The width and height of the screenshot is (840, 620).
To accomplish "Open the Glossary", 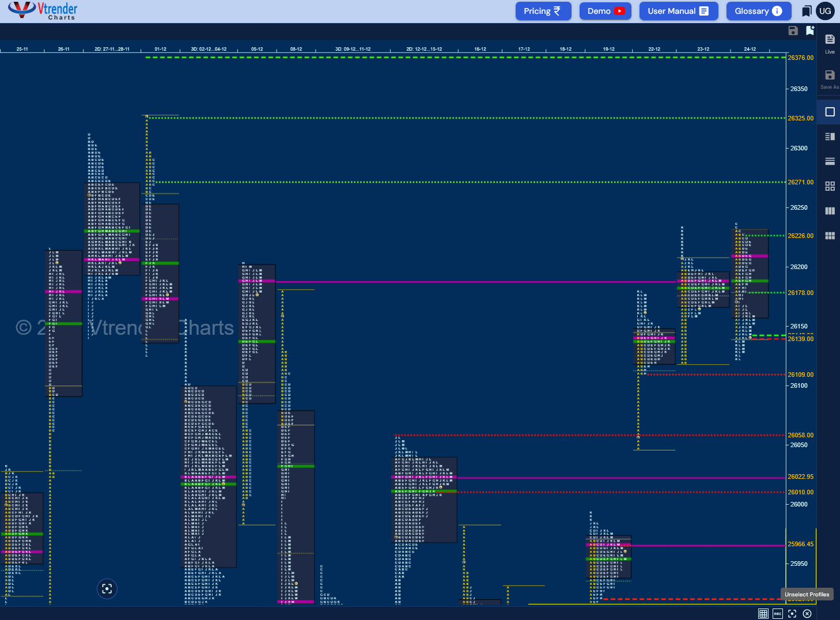I will 759,10.
